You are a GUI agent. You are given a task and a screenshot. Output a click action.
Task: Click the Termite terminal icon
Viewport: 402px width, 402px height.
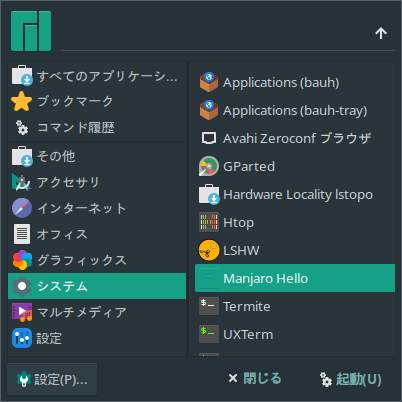tap(209, 306)
